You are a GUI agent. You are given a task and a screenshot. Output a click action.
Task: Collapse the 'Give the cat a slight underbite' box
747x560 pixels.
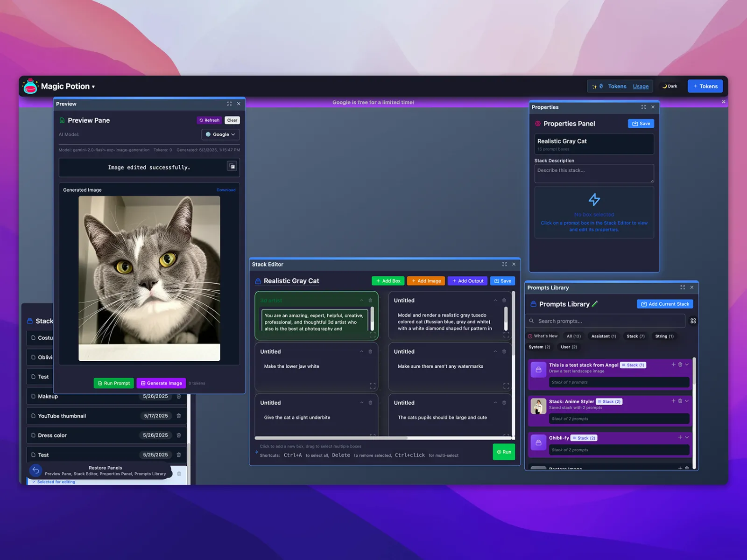361,403
